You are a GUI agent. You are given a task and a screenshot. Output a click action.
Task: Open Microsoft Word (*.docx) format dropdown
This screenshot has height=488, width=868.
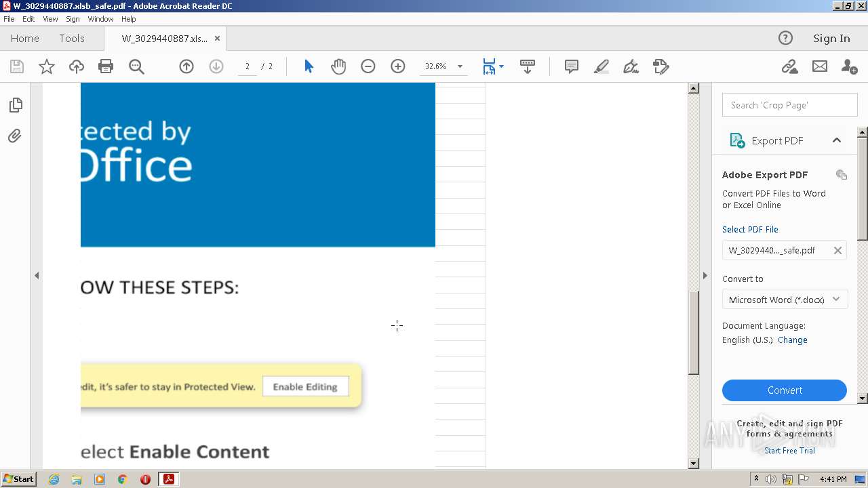point(785,300)
